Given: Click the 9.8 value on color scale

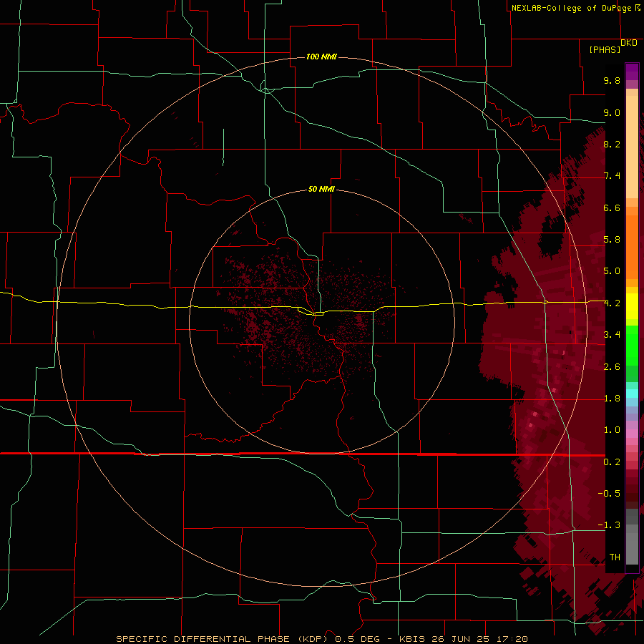Looking at the screenshot, I should tap(612, 80).
